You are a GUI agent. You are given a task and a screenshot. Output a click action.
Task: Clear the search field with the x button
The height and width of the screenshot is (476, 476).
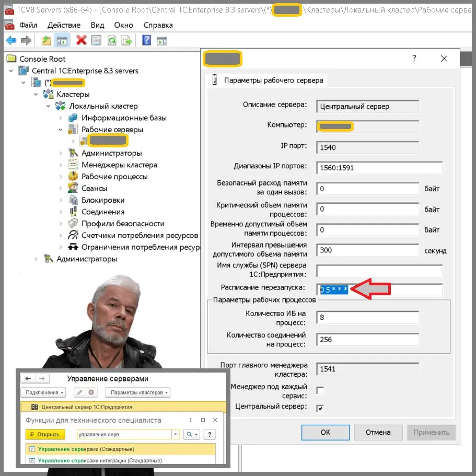pos(175,434)
